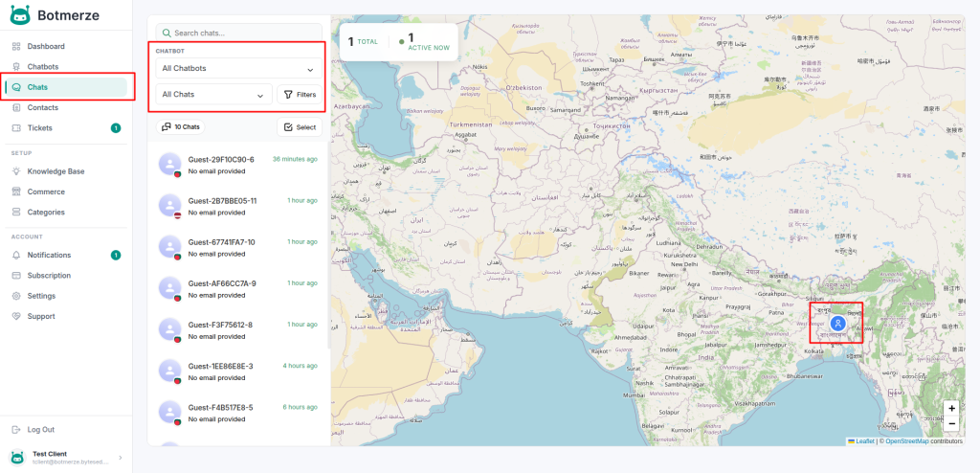Zoom out on the map

[951, 423]
